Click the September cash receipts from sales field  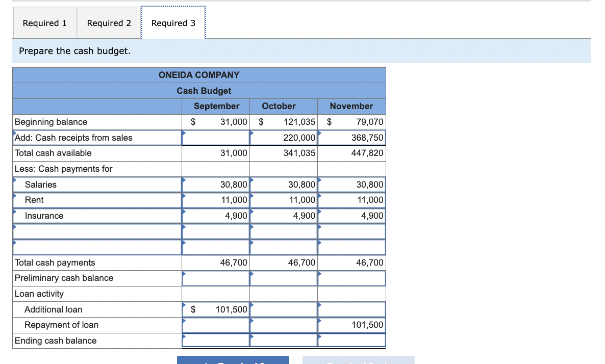[x=216, y=138]
